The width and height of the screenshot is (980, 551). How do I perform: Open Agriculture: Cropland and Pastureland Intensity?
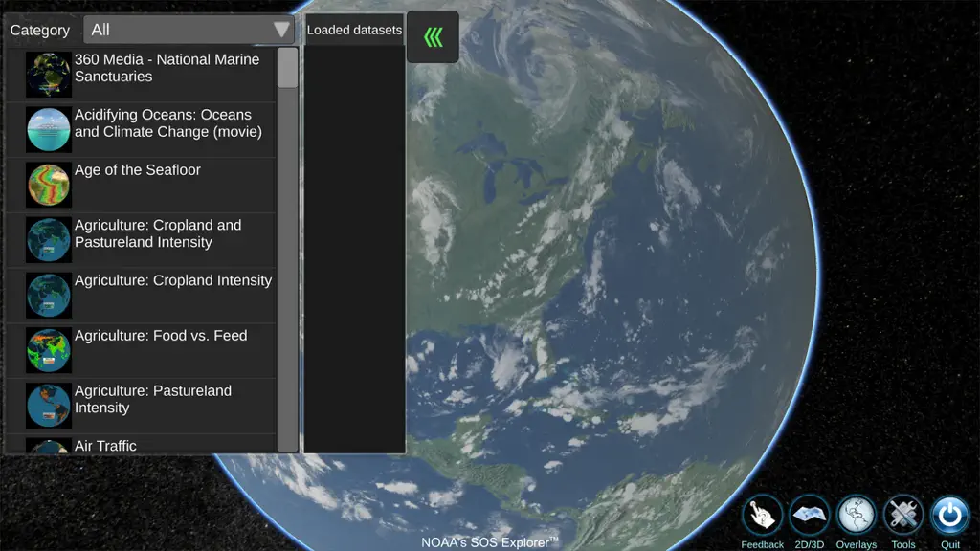click(x=142, y=240)
